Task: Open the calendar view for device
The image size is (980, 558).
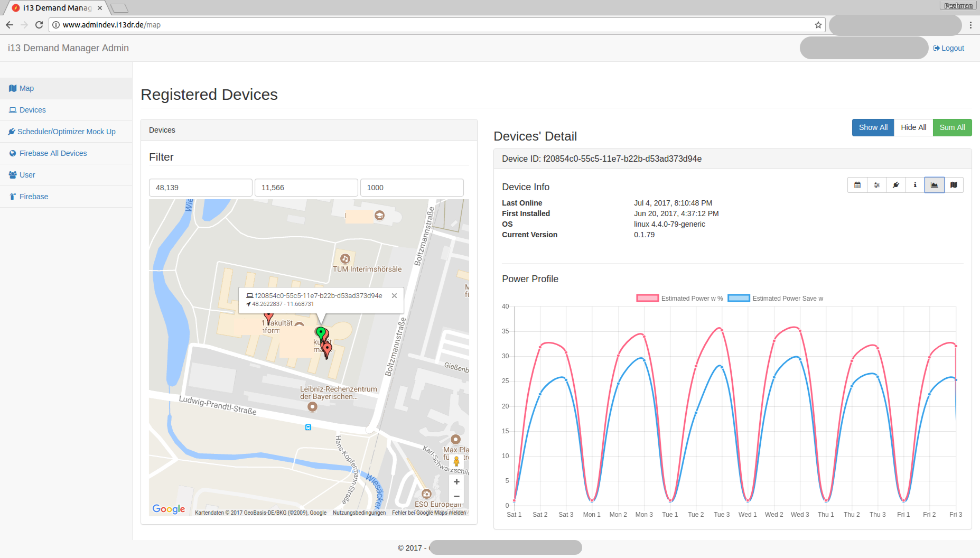Action: [x=857, y=185]
